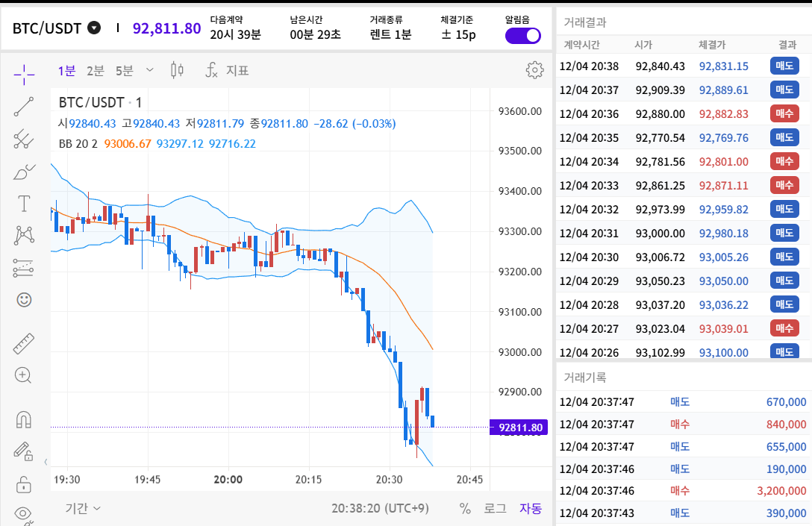The height and width of the screenshot is (526, 812).
Task: Lock all drawings with the lock icon
Action: tap(22, 483)
